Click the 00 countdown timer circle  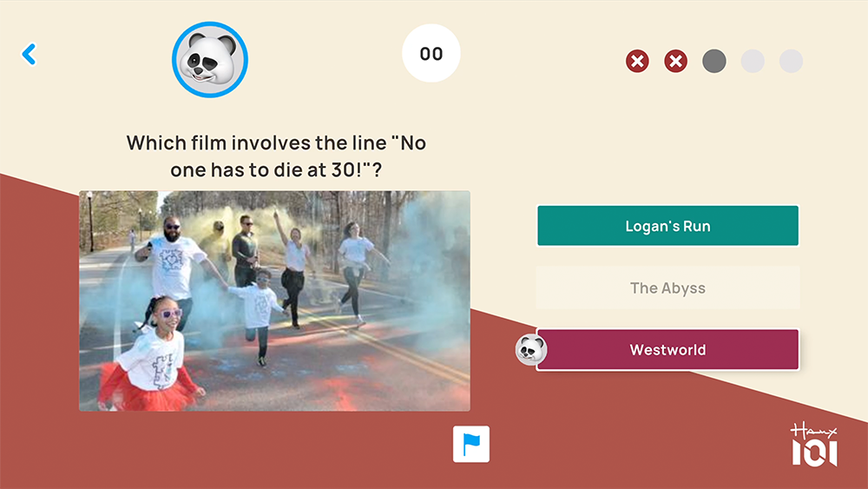coord(431,53)
